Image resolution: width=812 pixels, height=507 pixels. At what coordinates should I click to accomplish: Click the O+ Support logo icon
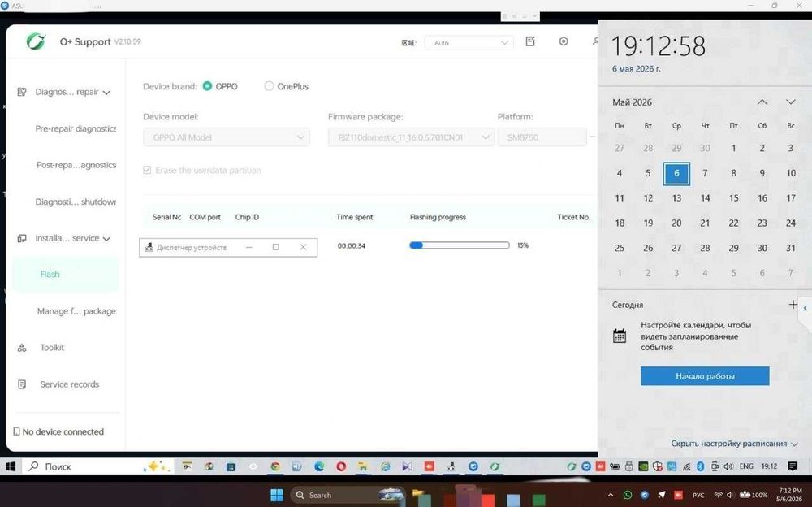pyautogui.click(x=37, y=41)
